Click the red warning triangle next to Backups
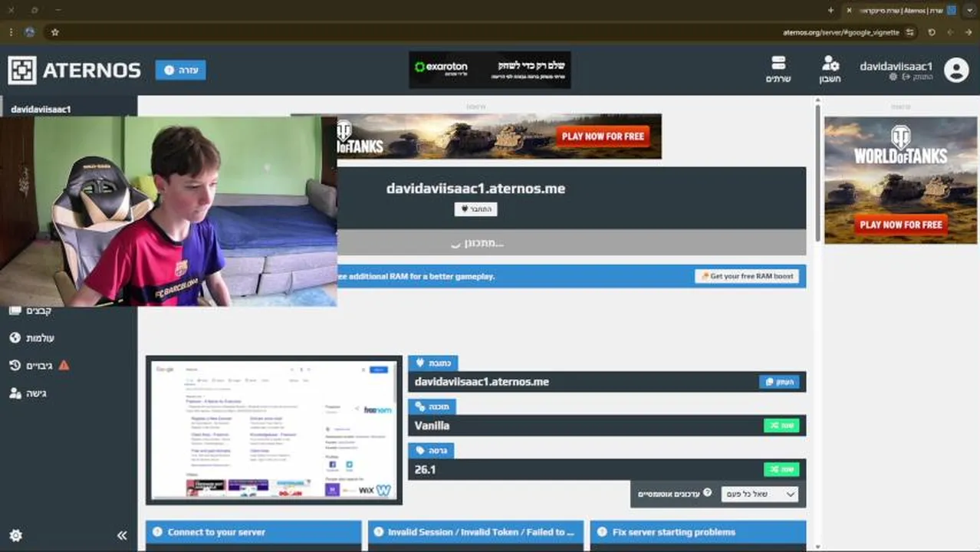Screen dimensions: 980x552 point(64,366)
